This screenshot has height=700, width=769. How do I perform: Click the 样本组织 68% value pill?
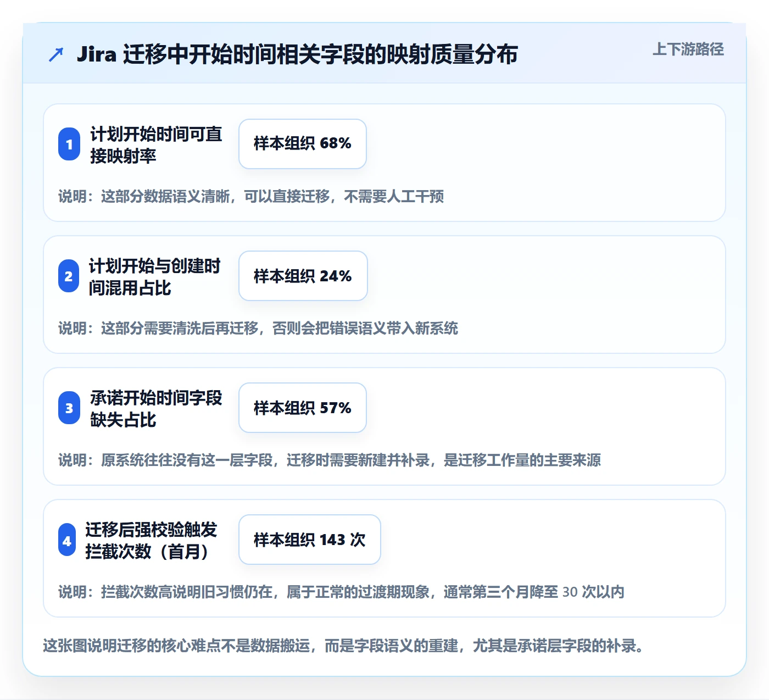303,144
